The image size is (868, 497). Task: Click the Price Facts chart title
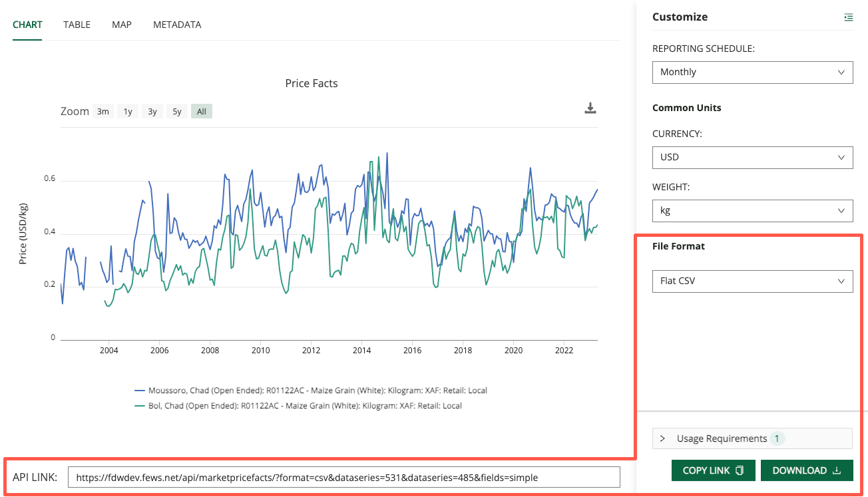pyautogui.click(x=312, y=83)
